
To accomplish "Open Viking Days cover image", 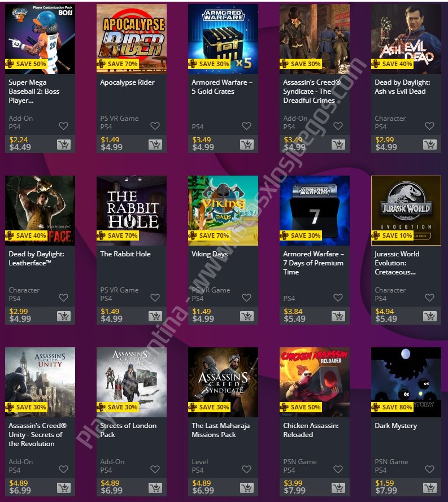I will 223,211.
